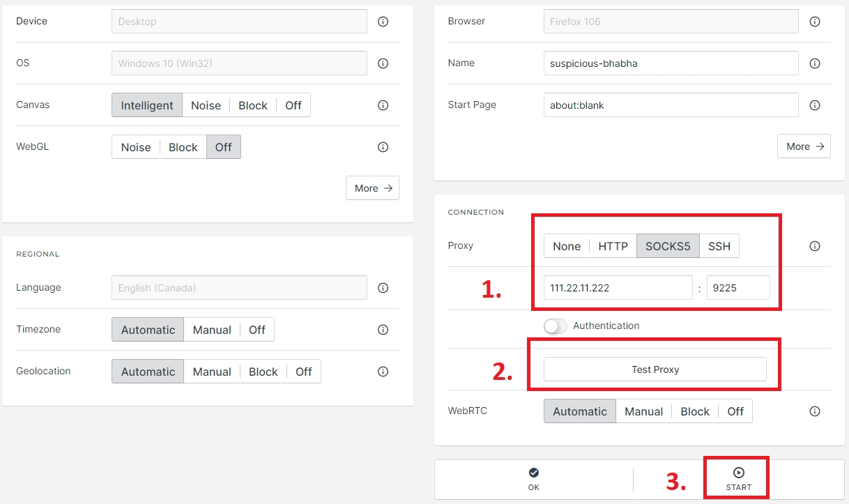Enable the proxy Authentication toggle
Screen dimensions: 849x504
[x=556, y=326]
